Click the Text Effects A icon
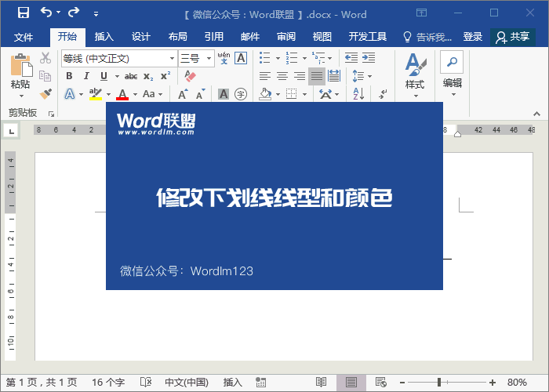 pyautogui.click(x=70, y=94)
